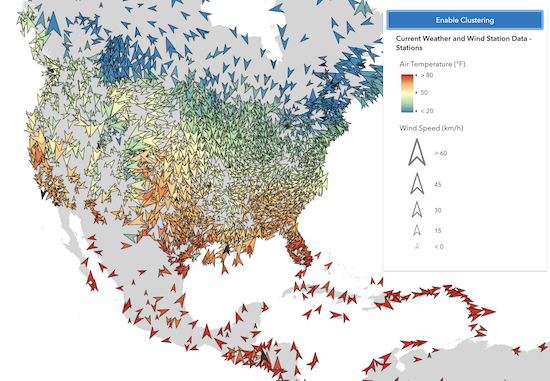Click the 30 wind speed label

(437, 210)
